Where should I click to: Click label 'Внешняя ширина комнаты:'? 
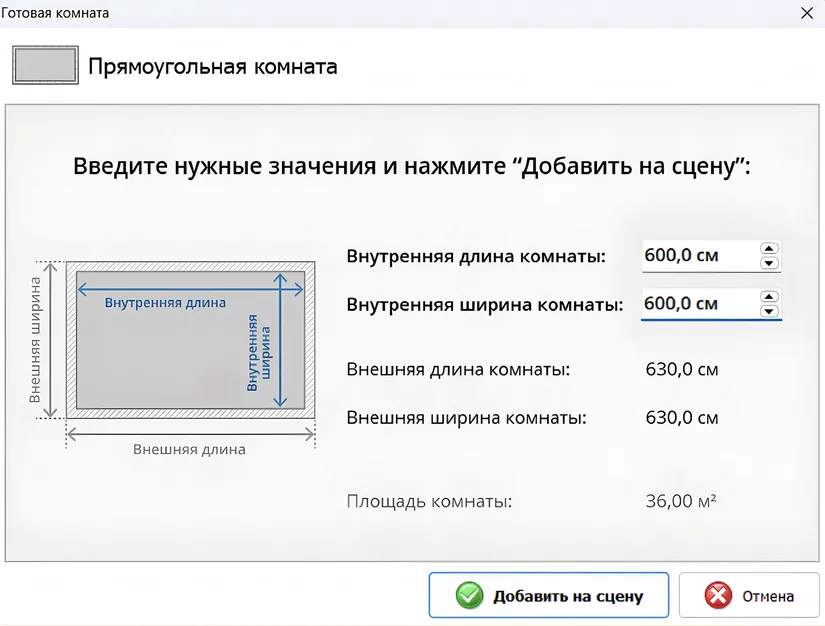point(466,418)
